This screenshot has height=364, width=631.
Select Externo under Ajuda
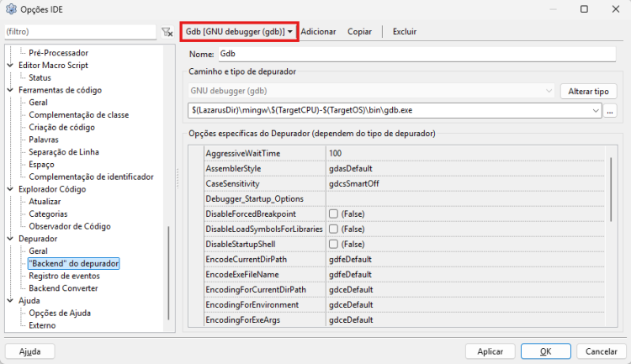(42, 325)
